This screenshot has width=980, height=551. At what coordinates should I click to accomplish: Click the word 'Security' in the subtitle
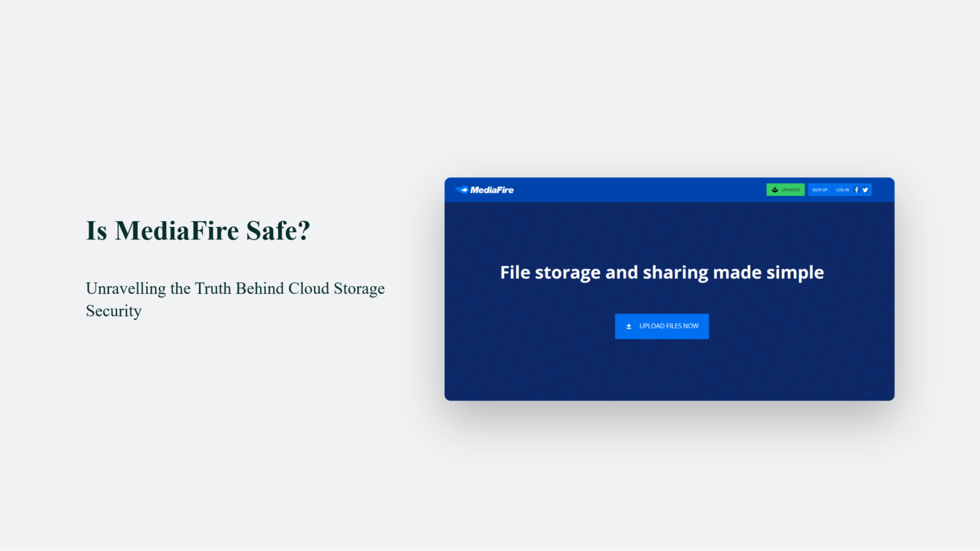pos(113,311)
